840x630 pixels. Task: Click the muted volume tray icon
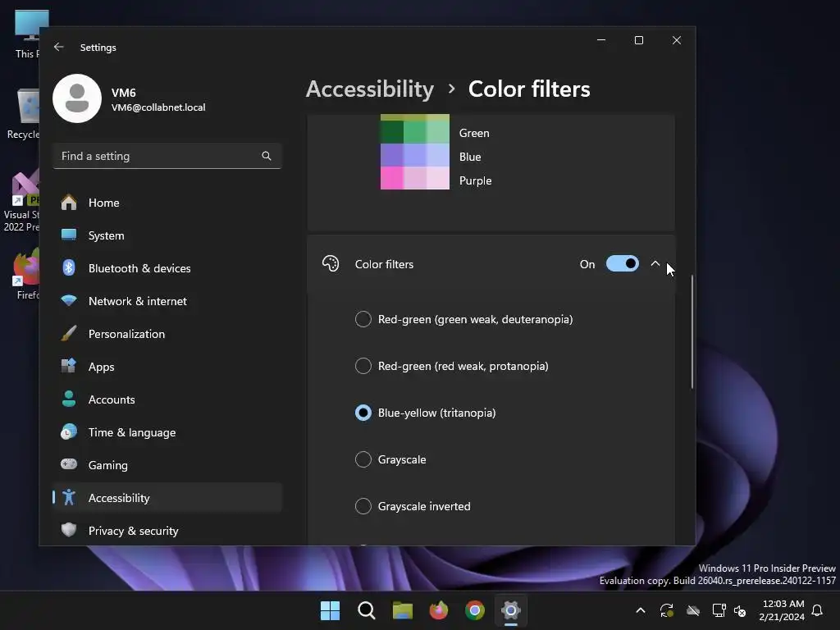click(740, 610)
